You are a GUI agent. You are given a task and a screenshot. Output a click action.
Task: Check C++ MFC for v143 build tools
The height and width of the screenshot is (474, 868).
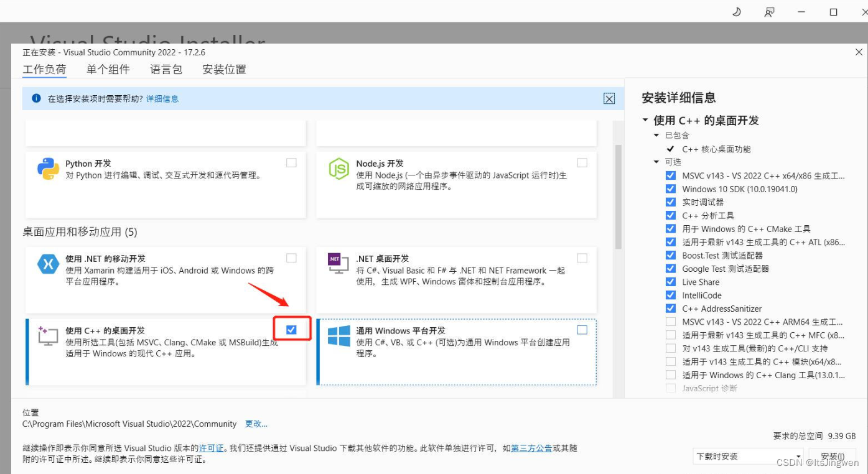670,335
